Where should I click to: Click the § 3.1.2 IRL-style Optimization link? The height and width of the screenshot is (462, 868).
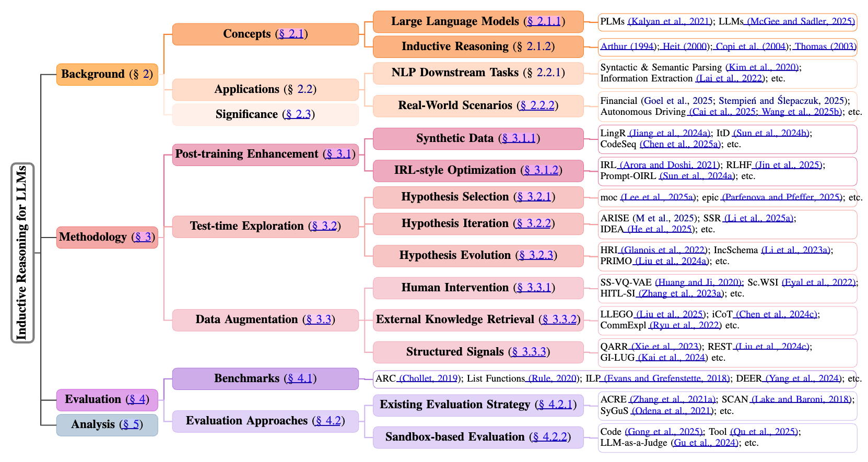click(541, 170)
